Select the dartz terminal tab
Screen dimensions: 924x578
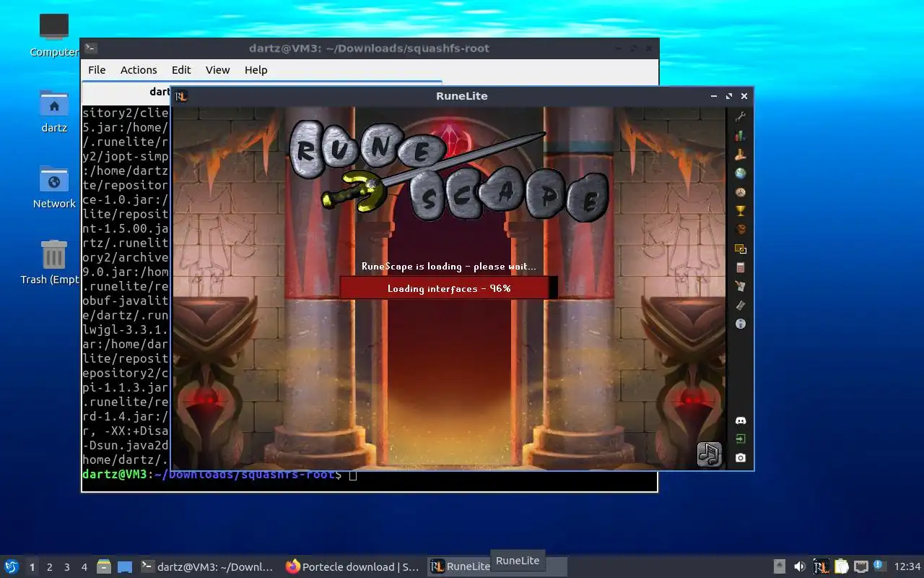point(126,92)
